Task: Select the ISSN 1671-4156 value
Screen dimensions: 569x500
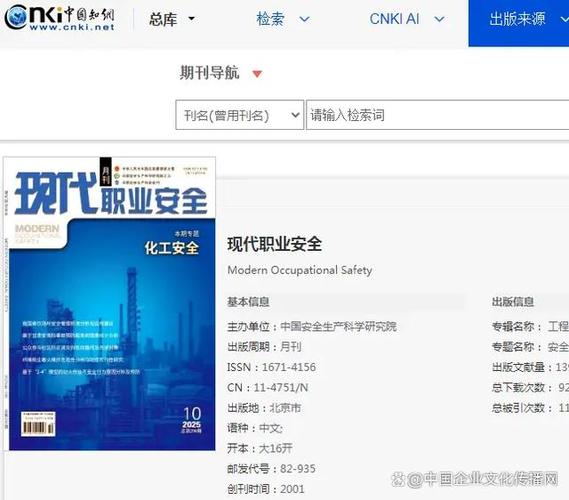Action: tap(289, 367)
